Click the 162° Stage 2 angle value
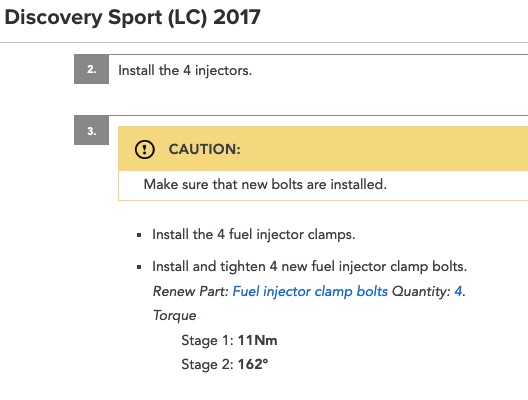Image resolution: width=528 pixels, height=400 pixels. coord(253,364)
